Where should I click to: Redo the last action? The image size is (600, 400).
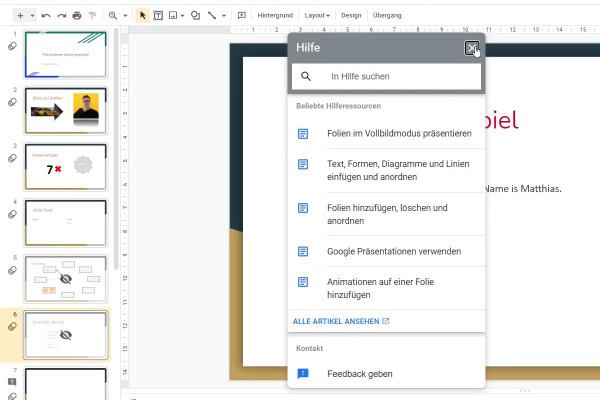coord(62,16)
